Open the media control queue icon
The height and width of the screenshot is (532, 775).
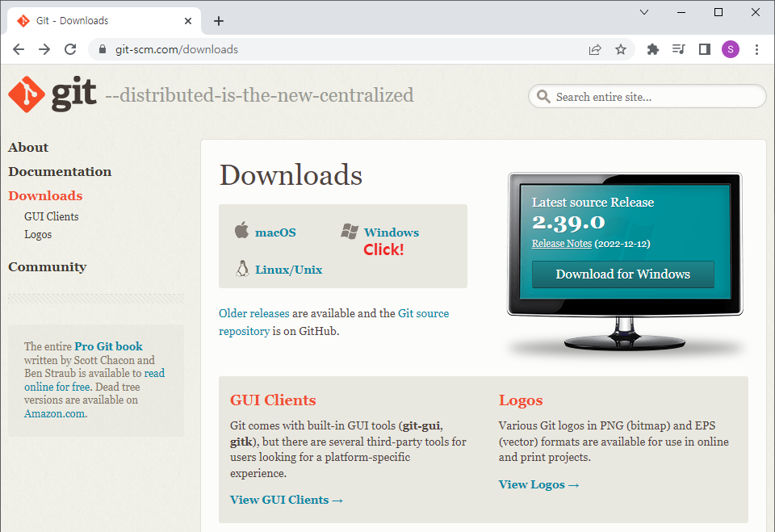[679, 49]
